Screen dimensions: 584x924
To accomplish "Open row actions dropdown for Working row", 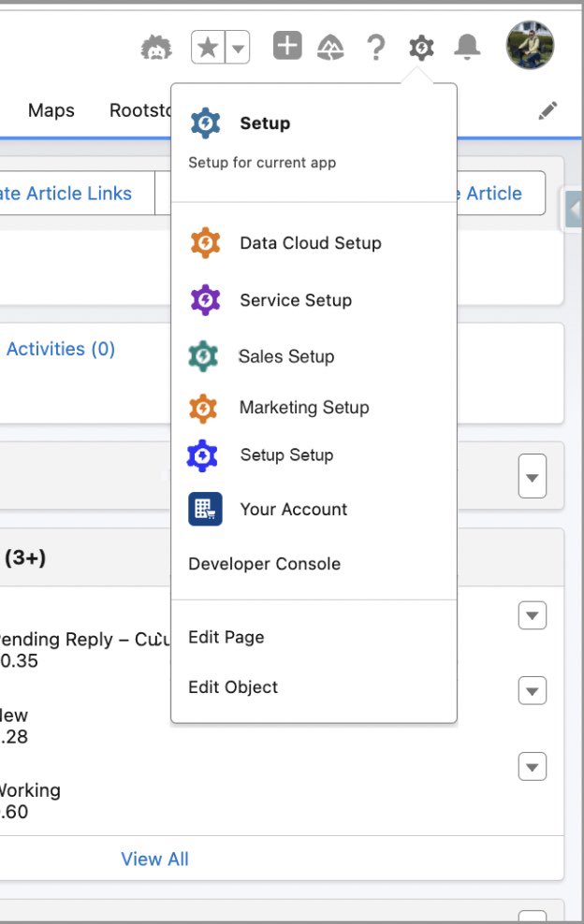I will pos(533,767).
